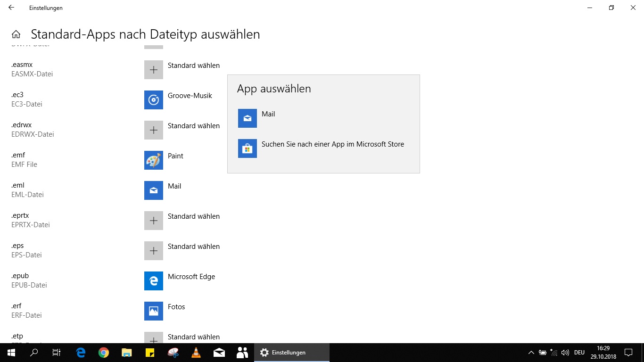Click Standard wählen for .eprtx
The width and height of the screenshot is (644, 362).
(x=194, y=216)
